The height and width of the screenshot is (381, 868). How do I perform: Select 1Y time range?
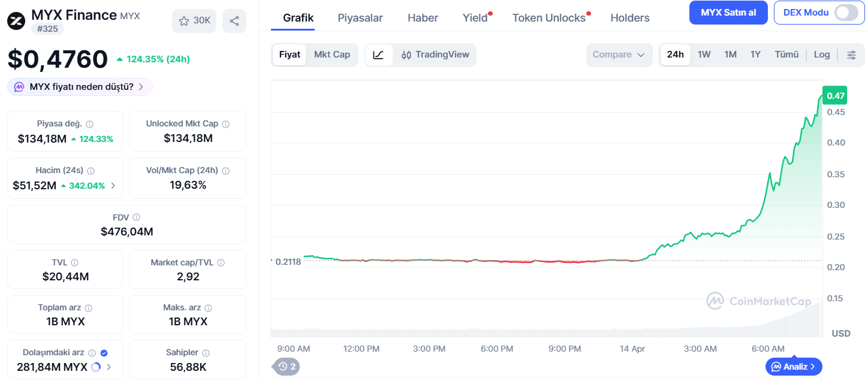(x=756, y=55)
